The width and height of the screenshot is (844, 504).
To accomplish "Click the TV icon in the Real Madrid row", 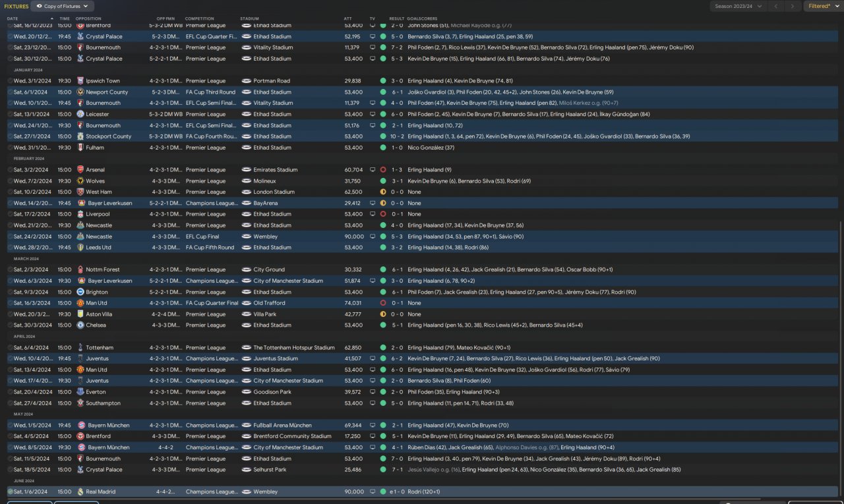I will [373, 491].
